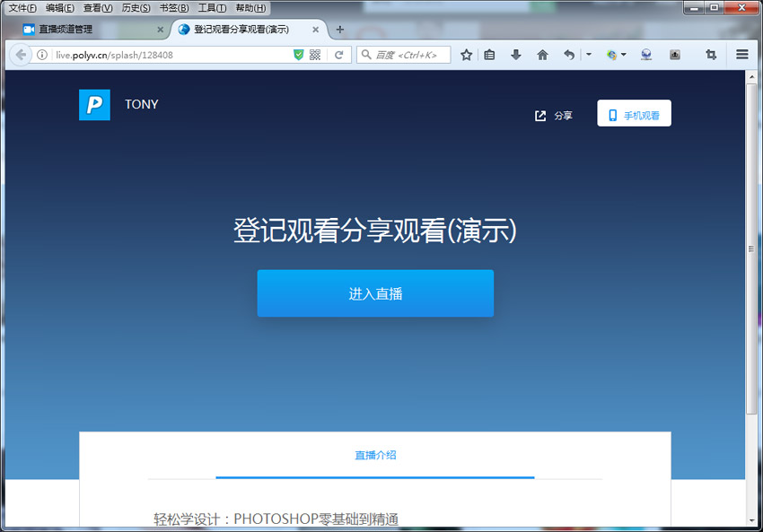Open the globe extension's dropdown arrow
This screenshot has height=532, width=763.
click(623, 55)
